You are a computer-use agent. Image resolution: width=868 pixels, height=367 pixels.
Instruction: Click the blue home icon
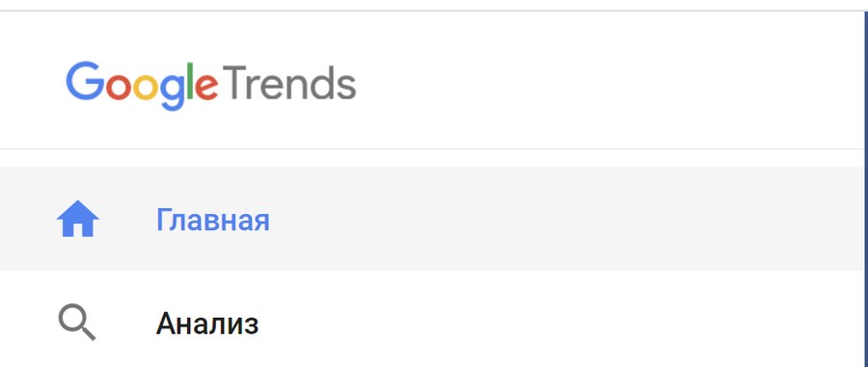tap(77, 219)
